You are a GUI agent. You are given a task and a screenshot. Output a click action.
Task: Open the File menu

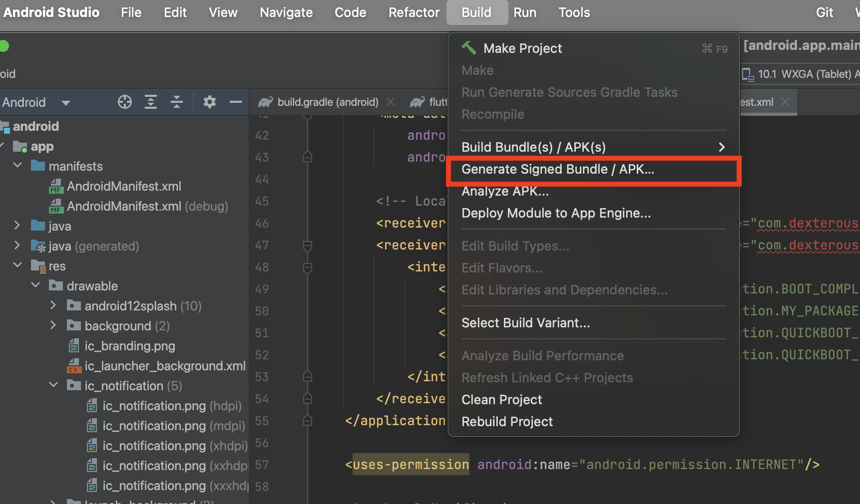coord(131,12)
